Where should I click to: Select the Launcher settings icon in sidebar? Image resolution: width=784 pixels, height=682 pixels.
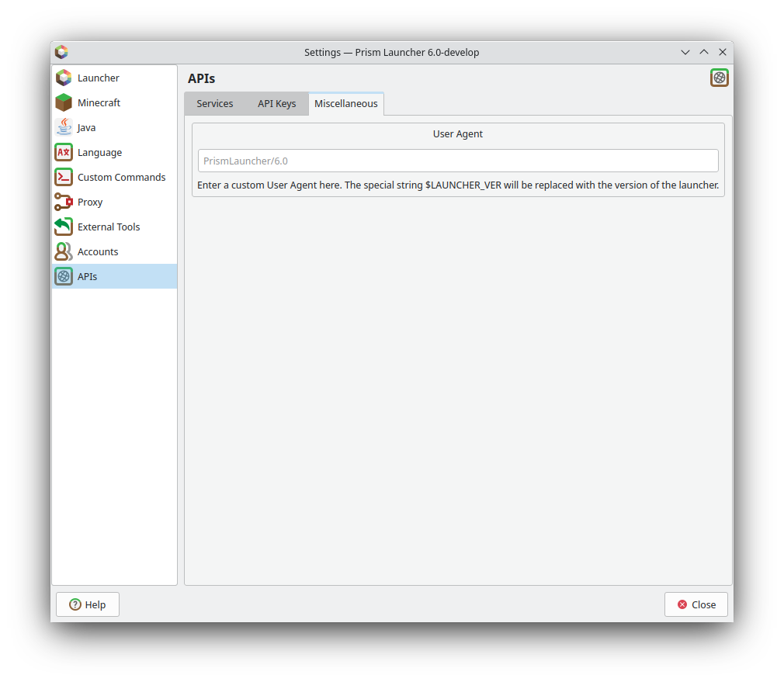[63, 78]
